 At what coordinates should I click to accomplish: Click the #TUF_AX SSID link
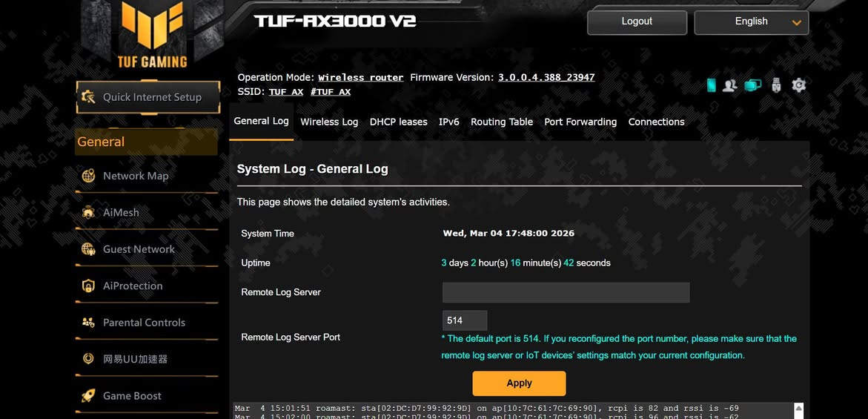(331, 92)
